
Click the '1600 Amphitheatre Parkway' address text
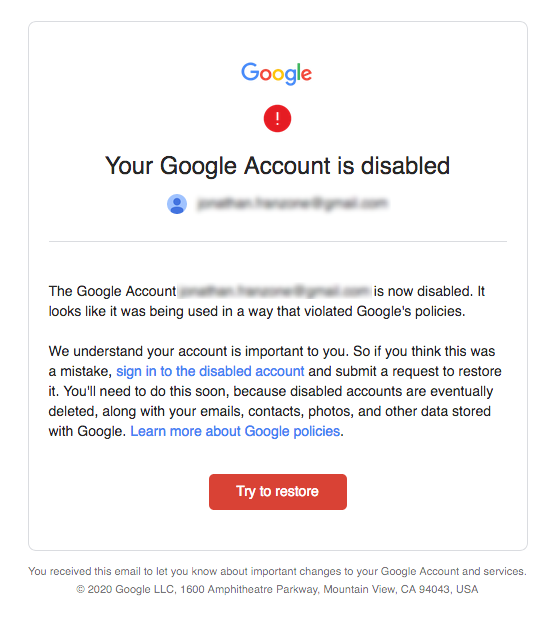[250, 589]
